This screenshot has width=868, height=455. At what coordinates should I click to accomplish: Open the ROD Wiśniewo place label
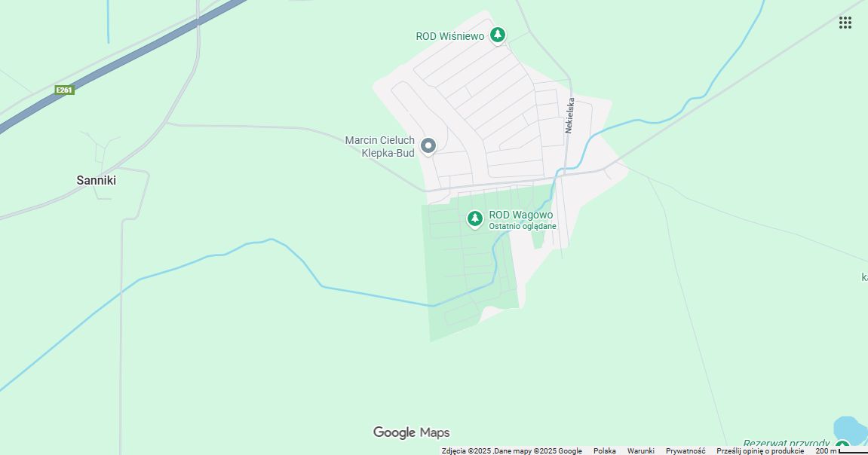[450, 36]
